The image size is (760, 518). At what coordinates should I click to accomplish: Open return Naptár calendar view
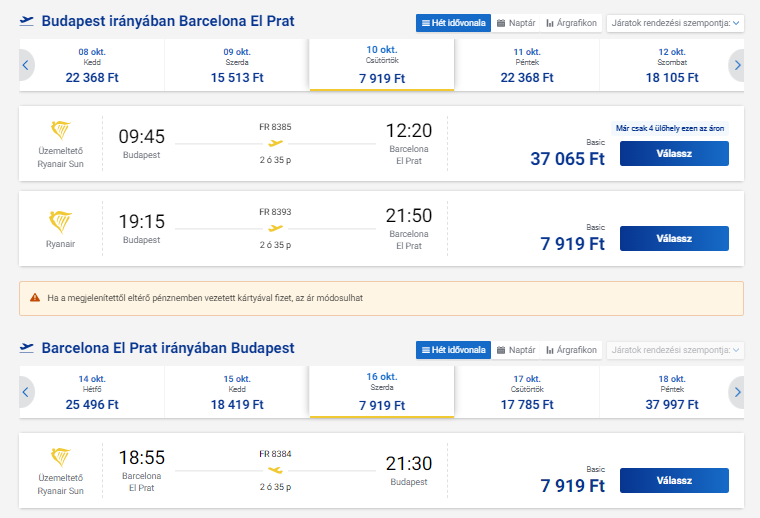tap(516, 350)
